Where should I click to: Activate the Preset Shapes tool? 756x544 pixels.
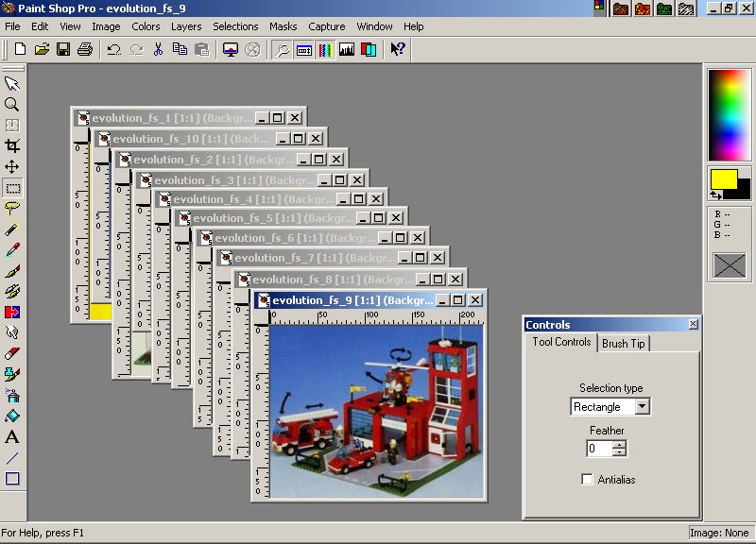pos(11,477)
